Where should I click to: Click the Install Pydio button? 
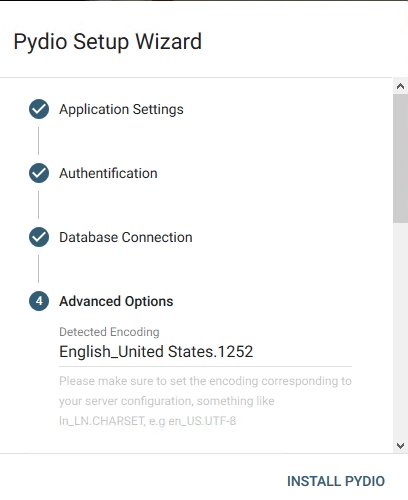pos(336,481)
